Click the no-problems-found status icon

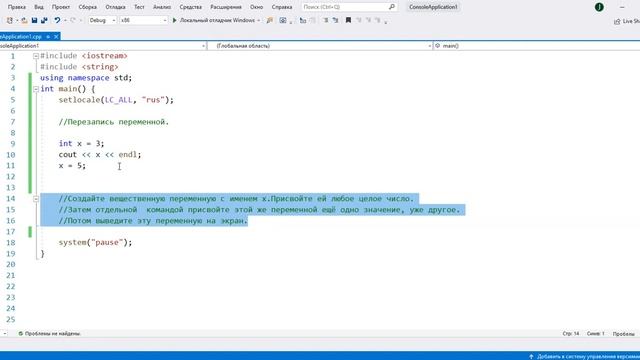click(x=20, y=333)
